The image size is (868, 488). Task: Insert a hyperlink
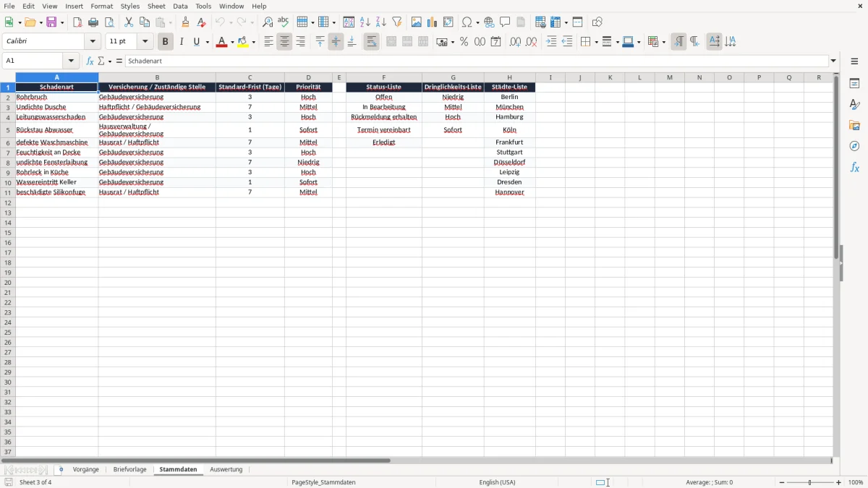pos(489,22)
